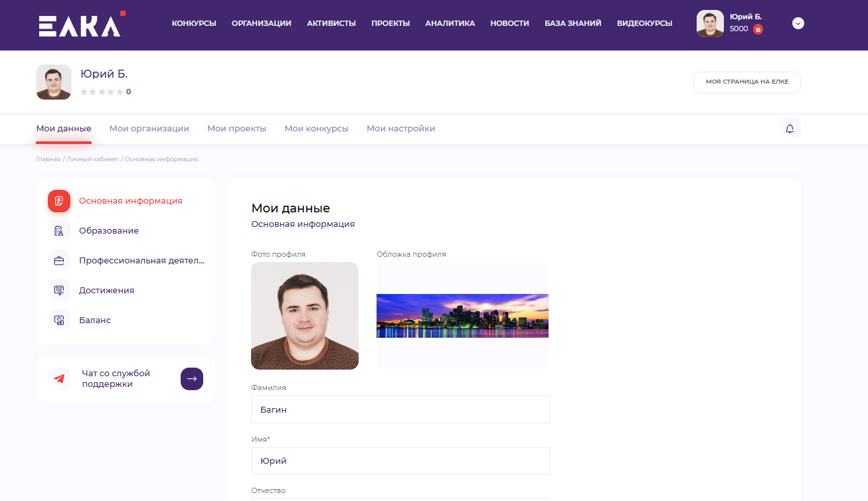Open notifications bell icon

coord(790,129)
